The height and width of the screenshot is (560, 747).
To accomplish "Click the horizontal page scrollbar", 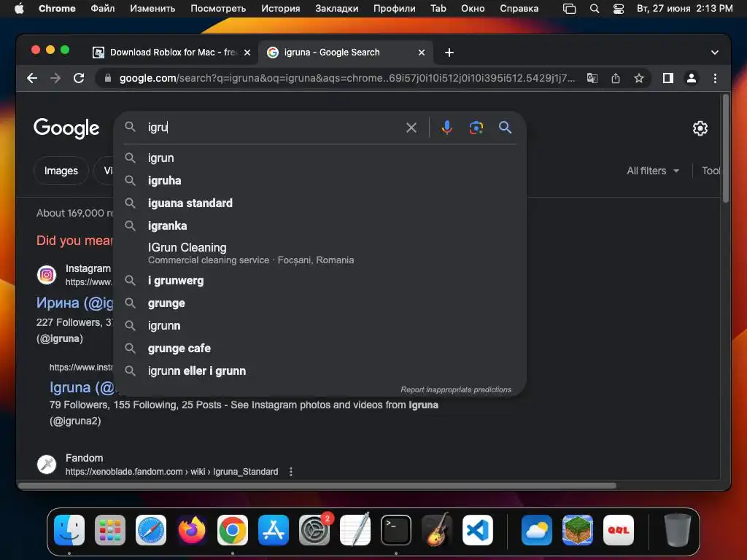I will click(317, 485).
